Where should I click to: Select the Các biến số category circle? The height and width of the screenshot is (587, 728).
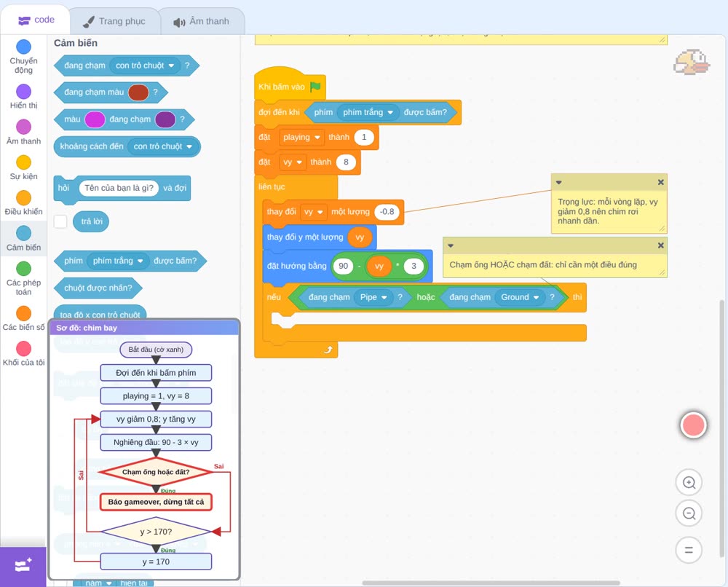[x=24, y=313]
